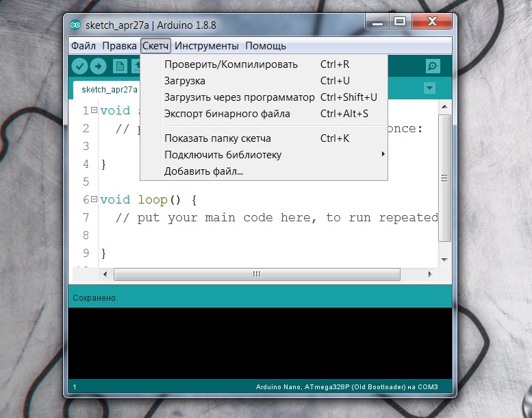The width and height of the screenshot is (532, 418).
Task: Collapse the void setup code fold
Action: click(x=94, y=110)
